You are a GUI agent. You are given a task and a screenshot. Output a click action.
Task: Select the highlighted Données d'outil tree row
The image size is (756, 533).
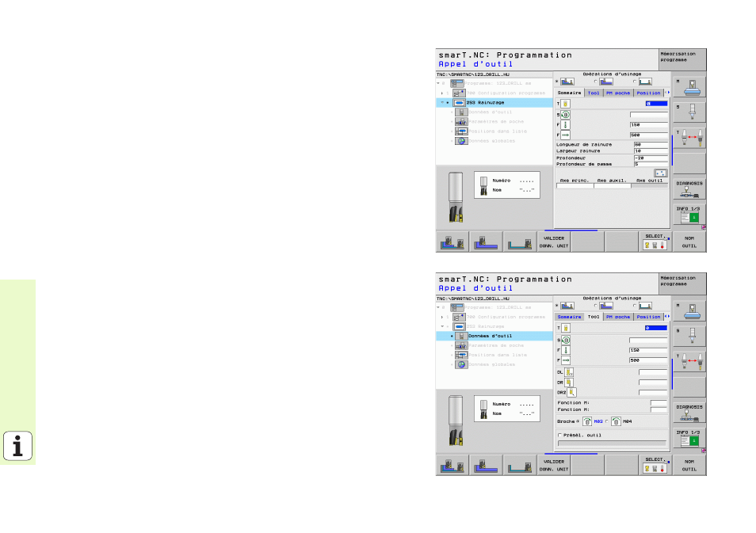(494, 336)
